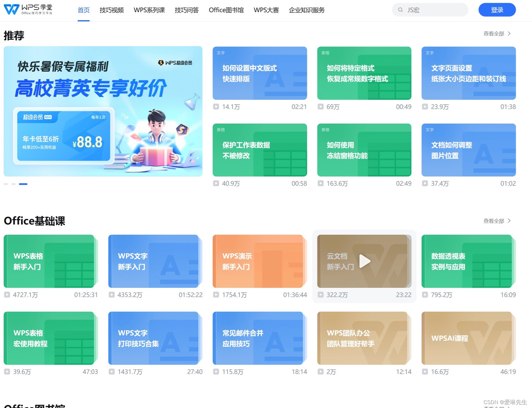Open 如何使用冻结窗格功能 video card

364,150
